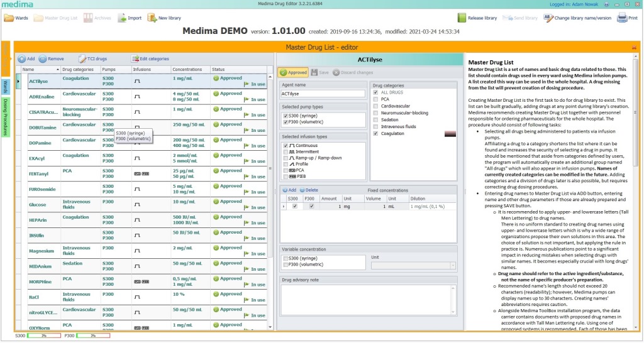Toggle Continuous infusion type checkbox
The width and height of the screenshot is (644, 343).
(x=286, y=146)
